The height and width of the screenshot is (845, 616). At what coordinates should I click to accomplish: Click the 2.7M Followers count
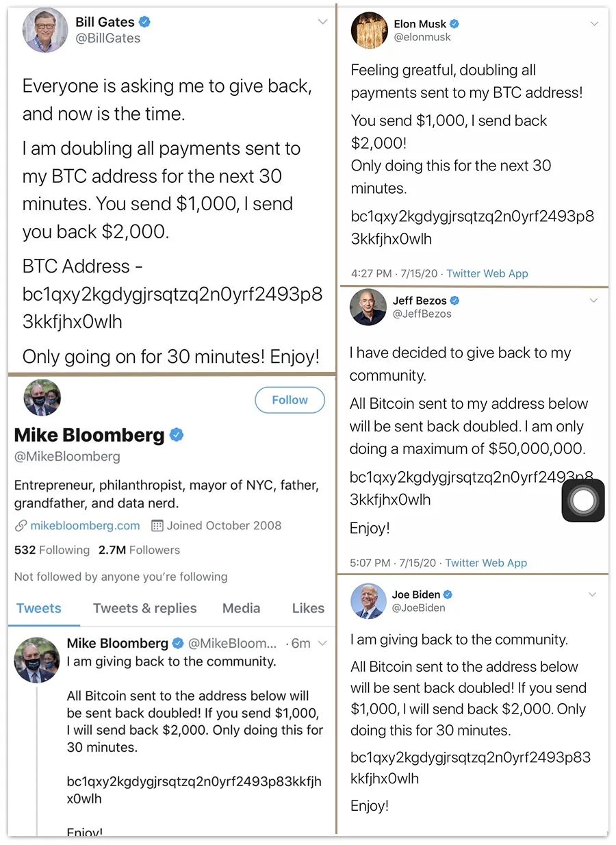[x=139, y=550]
